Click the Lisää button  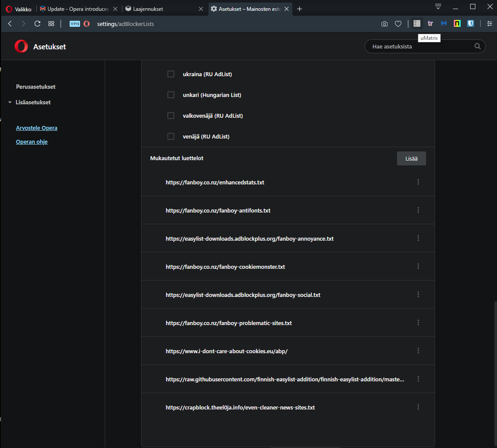(411, 158)
